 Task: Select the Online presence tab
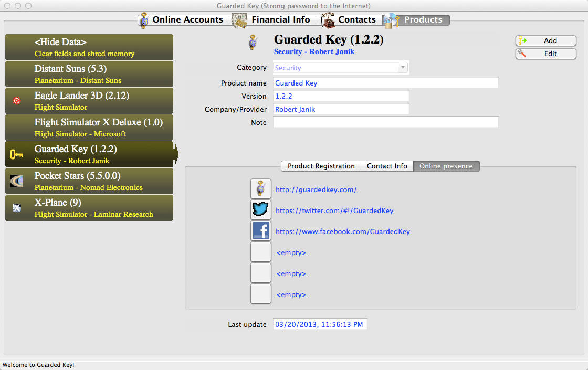click(x=446, y=166)
